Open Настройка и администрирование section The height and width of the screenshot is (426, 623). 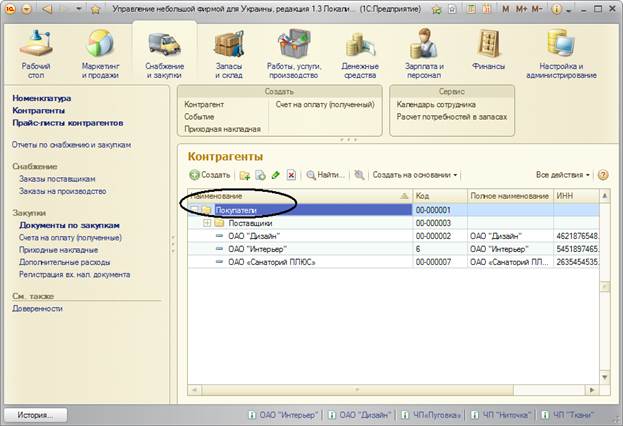(x=561, y=54)
